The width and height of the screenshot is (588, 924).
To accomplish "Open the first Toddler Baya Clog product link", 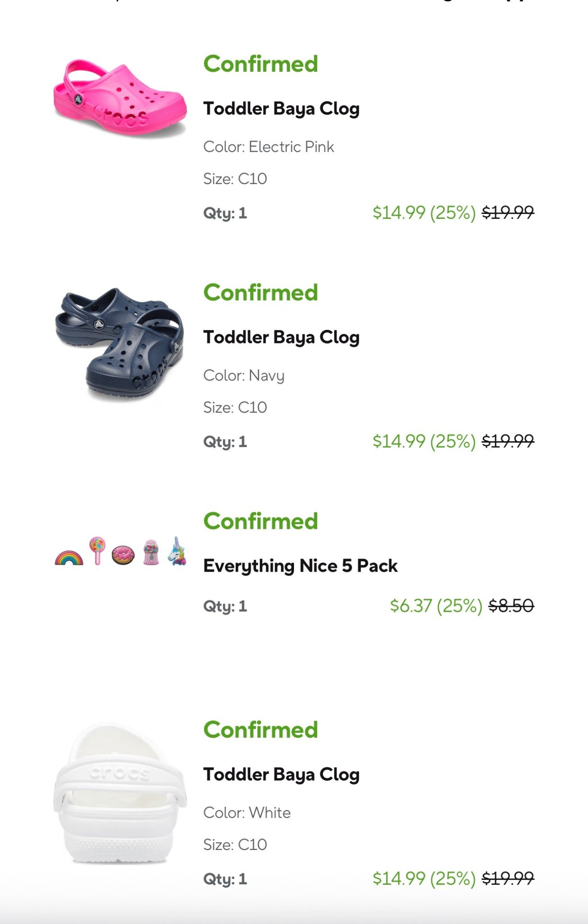I will click(x=281, y=108).
